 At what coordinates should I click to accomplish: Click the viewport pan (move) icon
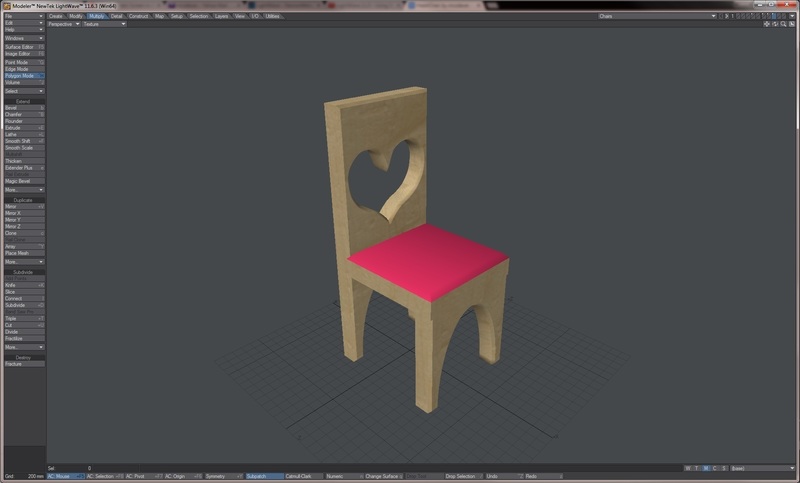click(766, 24)
